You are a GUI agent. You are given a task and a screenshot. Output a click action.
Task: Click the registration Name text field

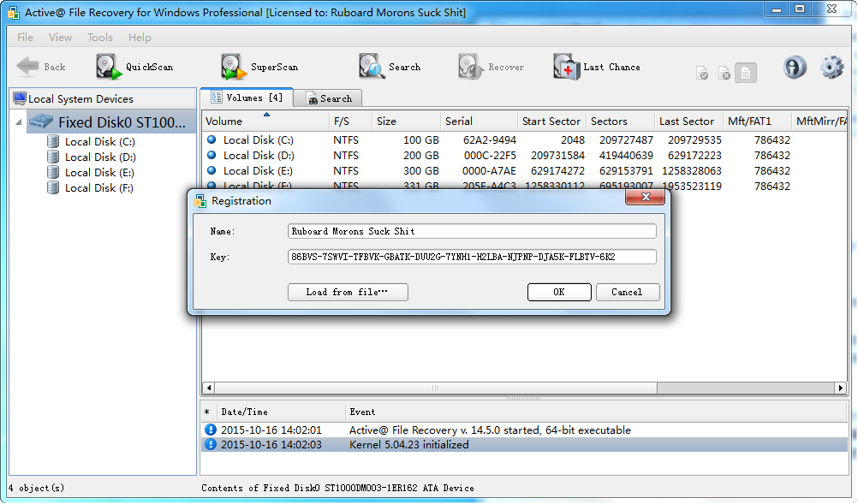(x=473, y=231)
